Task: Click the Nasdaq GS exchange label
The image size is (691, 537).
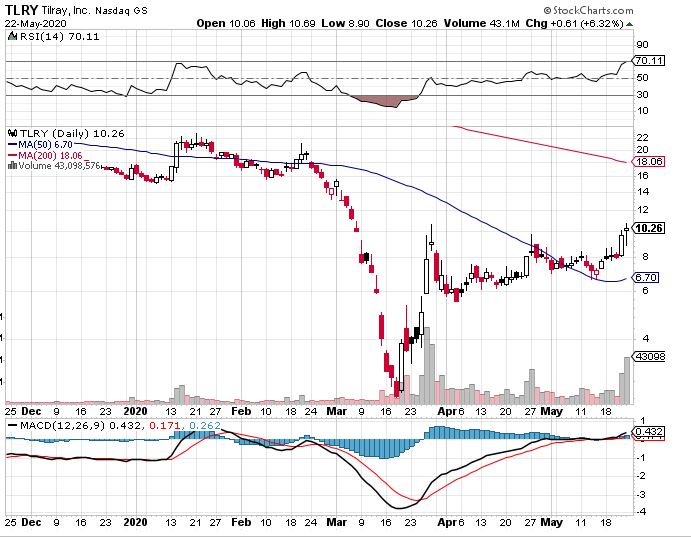Action: (x=122, y=11)
